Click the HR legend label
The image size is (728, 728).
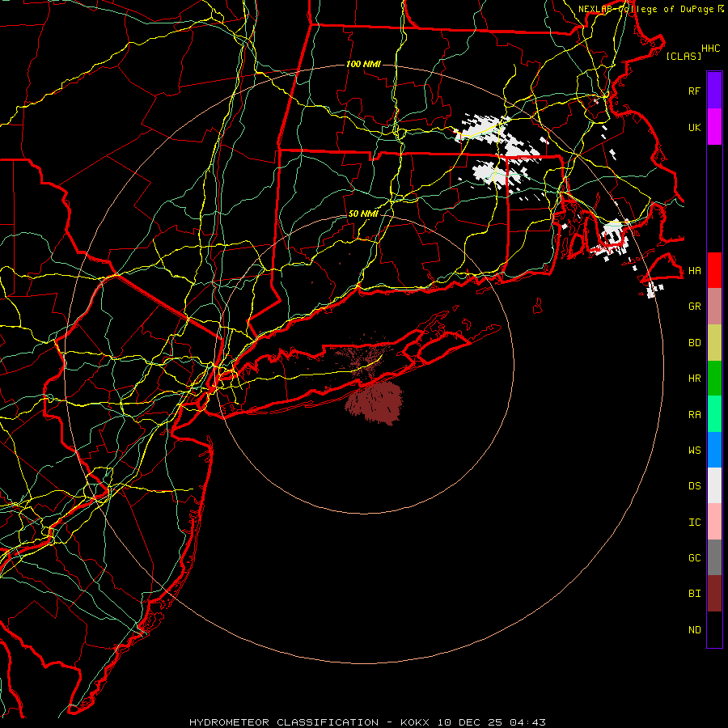coord(694,379)
